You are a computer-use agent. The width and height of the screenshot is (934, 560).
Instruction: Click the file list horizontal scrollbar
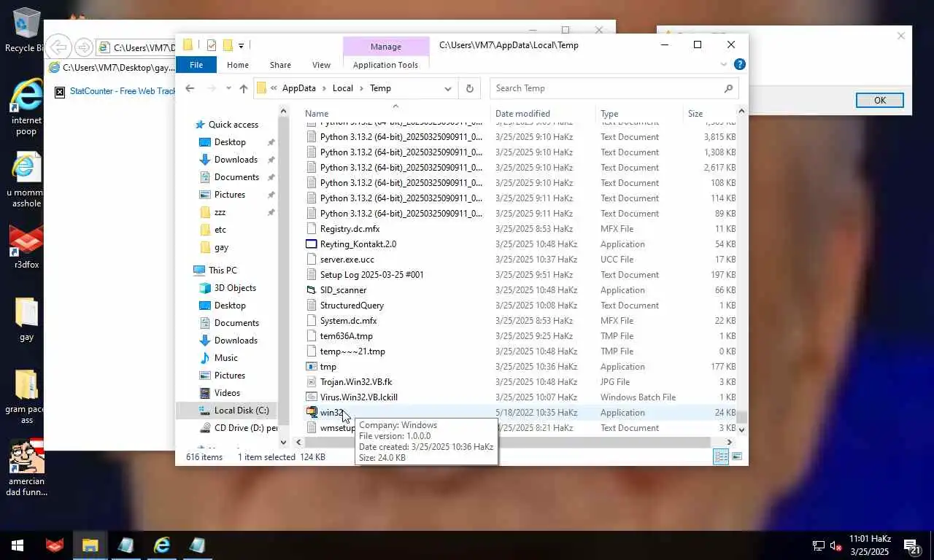508,442
